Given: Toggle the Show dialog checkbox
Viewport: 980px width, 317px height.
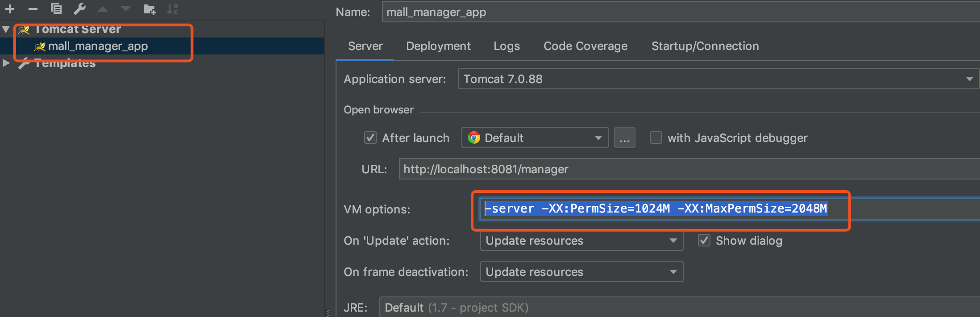Looking at the screenshot, I should [704, 240].
